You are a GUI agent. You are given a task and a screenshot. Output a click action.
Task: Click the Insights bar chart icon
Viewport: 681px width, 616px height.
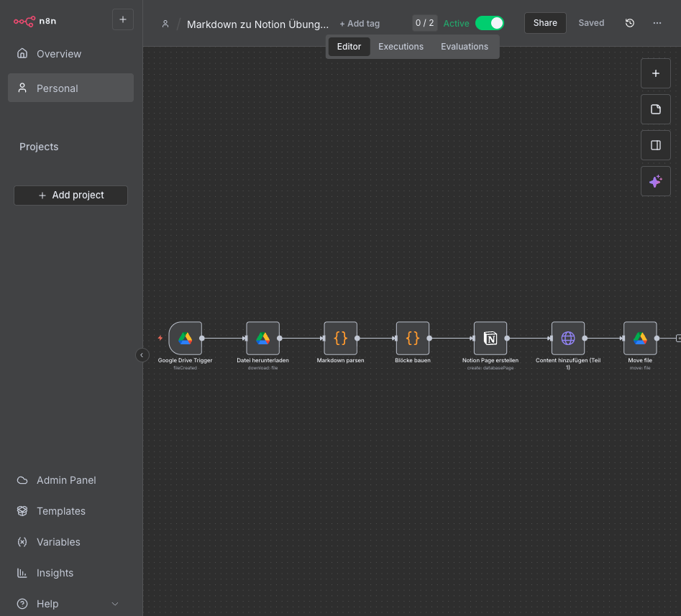tap(22, 573)
